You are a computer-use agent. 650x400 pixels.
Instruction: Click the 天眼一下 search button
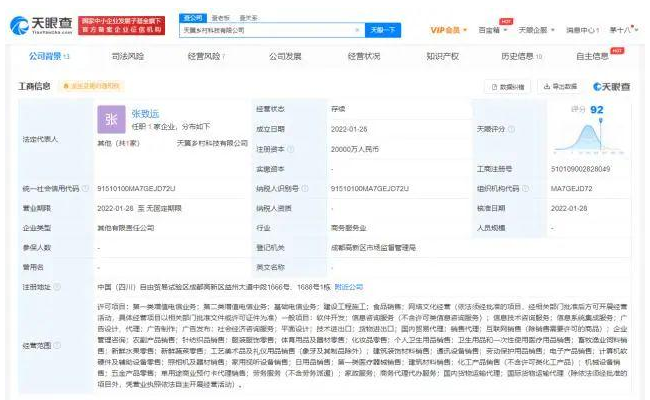(383, 30)
